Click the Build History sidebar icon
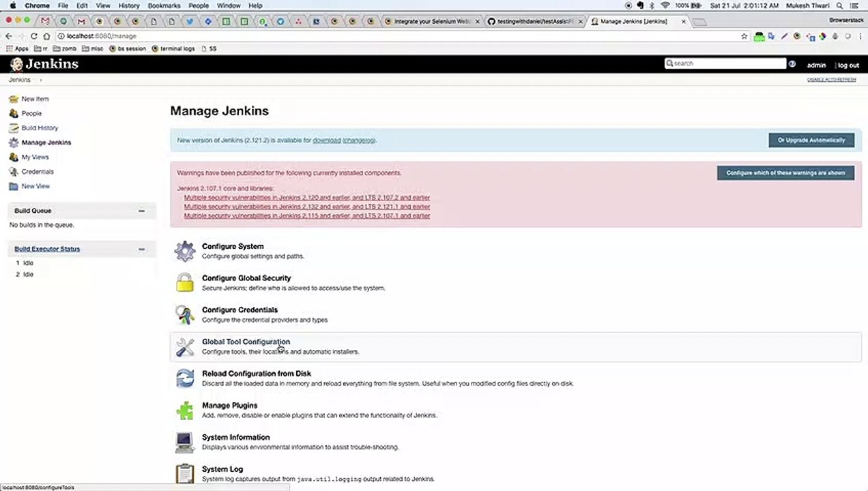This screenshot has height=491, width=868. coord(14,128)
